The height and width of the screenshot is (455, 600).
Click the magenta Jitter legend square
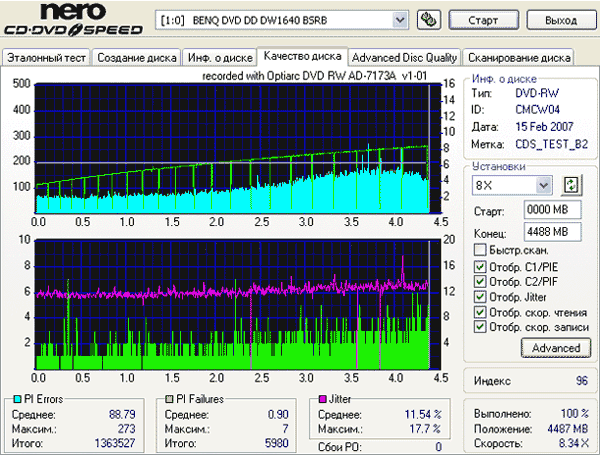coord(322,399)
